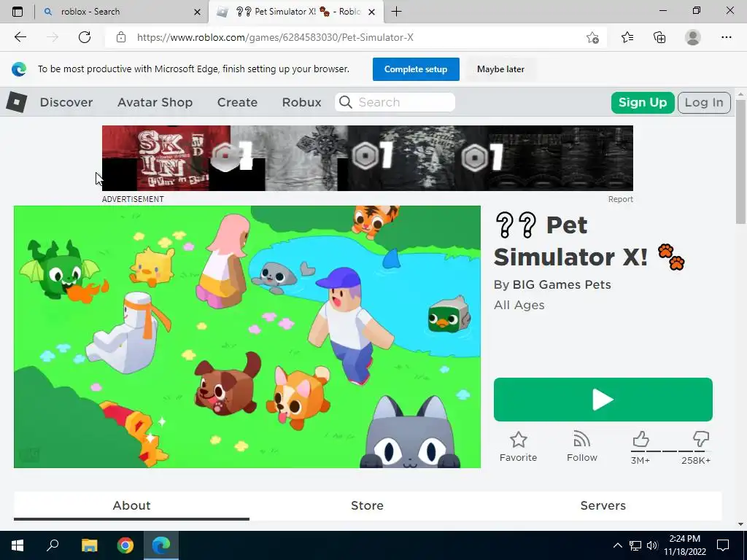The height and width of the screenshot is (560, 747).
Task: Open the Robux page
Action: pos(301,102)
